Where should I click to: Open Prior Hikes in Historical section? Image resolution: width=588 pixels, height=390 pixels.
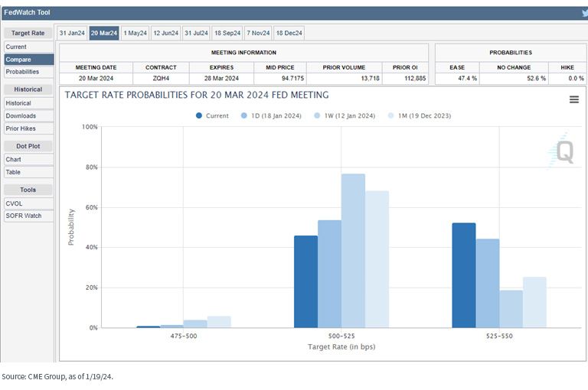coord(29,128)
